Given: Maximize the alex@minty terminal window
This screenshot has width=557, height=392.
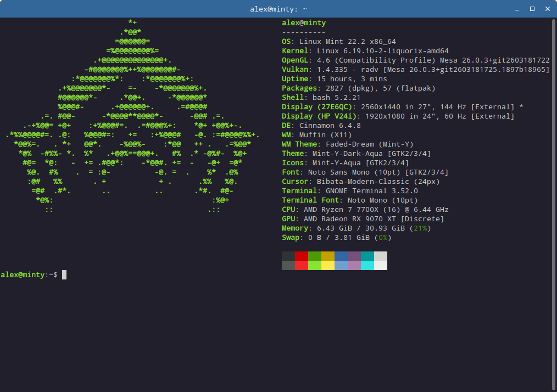Looking at the screenshot, I should [x=532, y=9].
